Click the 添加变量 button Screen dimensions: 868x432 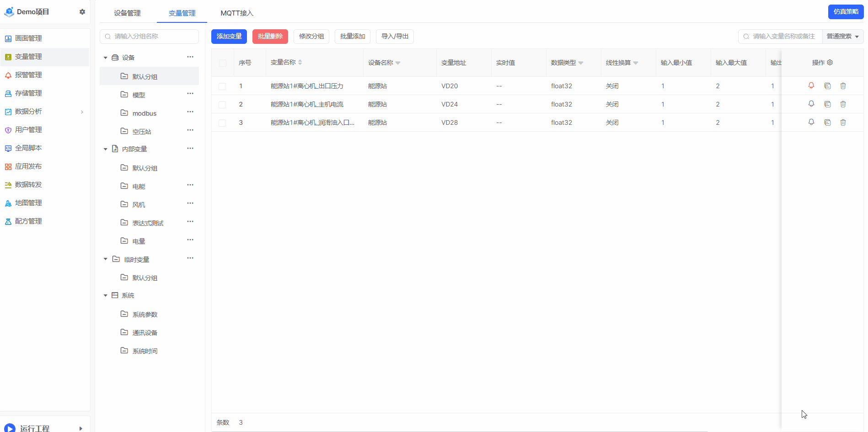tap(229, 37)
